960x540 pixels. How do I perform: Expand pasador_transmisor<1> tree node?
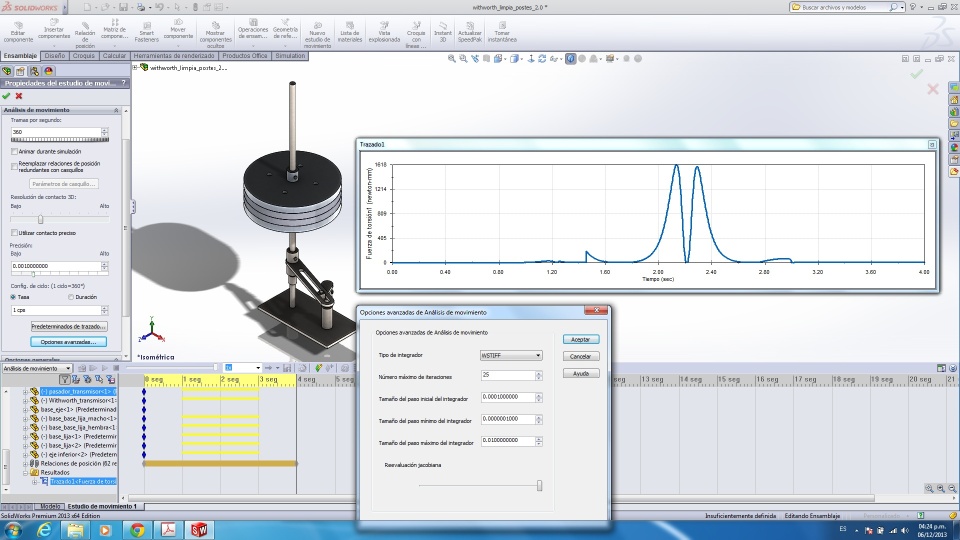pyautogui.click(x=26, y=391)
